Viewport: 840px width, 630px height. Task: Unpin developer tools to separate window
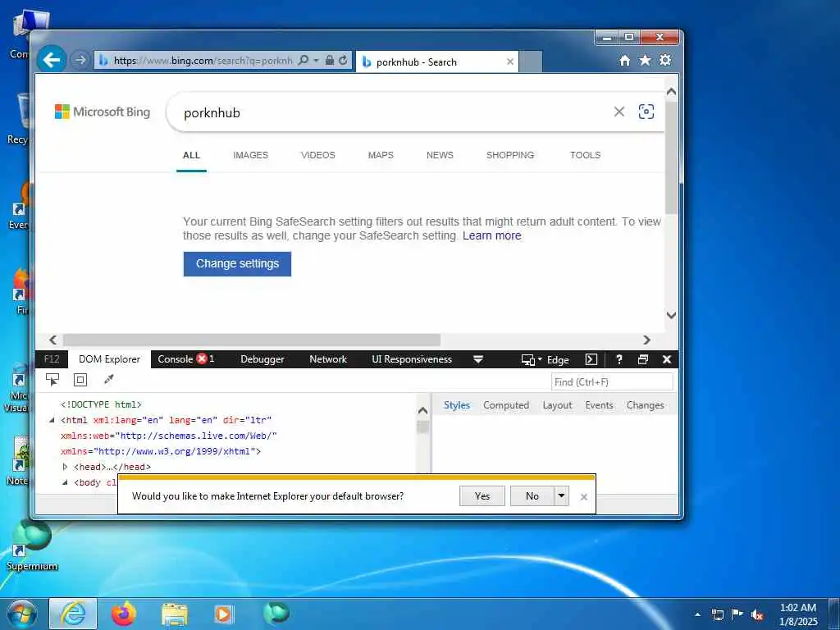coord(643,359)
